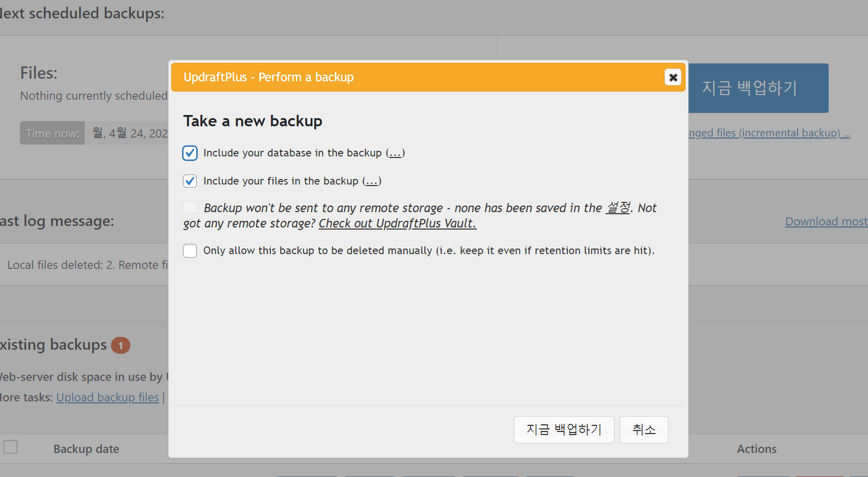The width and height of the screenshot is (868, 477).
Task: Toggle the remote storage checkbox
Action: tap(190, 207)
